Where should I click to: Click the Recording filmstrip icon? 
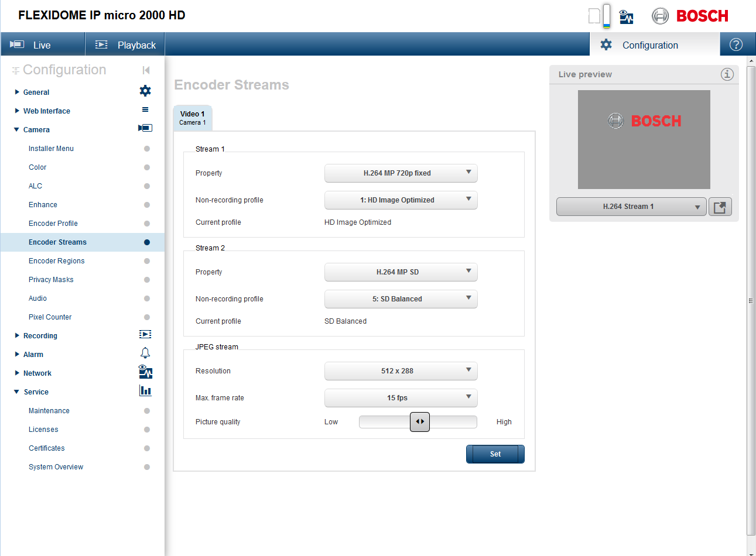(145, 334)
